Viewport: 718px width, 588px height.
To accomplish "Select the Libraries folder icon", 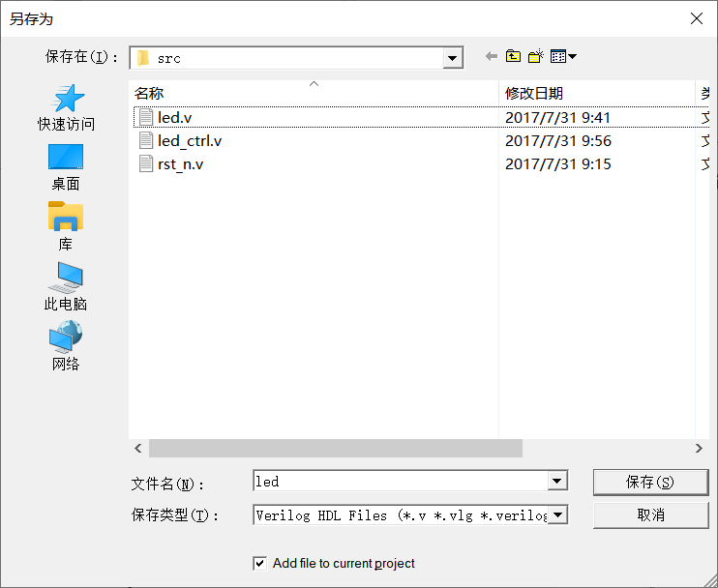I will [x=66, y=217].
